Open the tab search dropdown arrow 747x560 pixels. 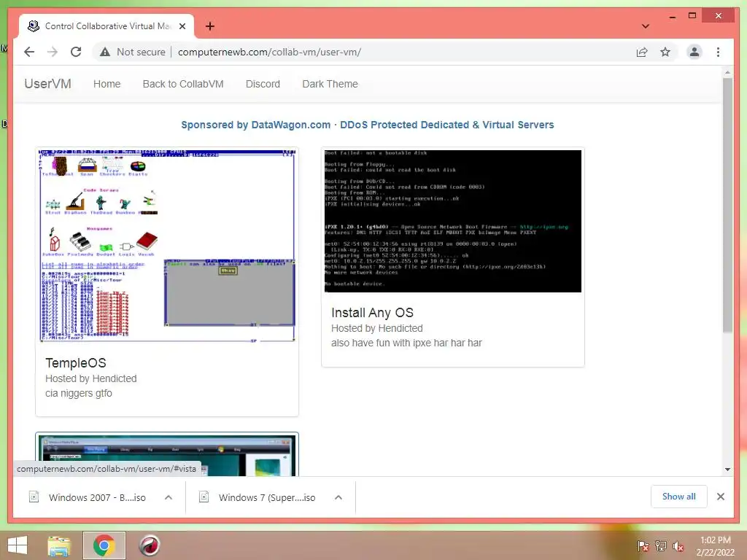(x=645, y=26)
